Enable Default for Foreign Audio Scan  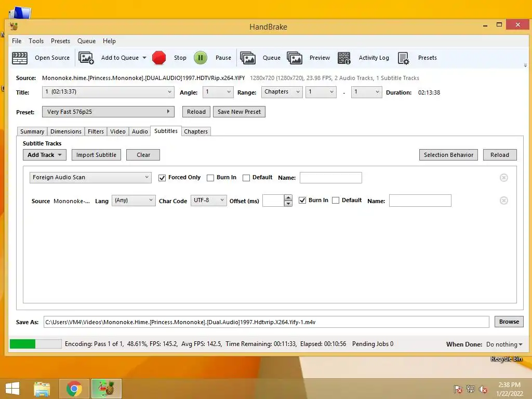pyautogui.click(x=246, y=178)
